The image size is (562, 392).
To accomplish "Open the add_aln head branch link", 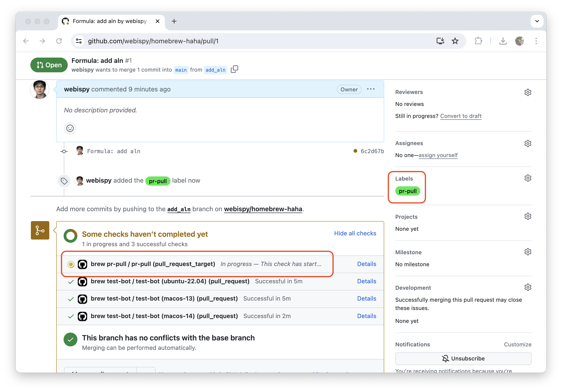I will click(x=215, y=70).
